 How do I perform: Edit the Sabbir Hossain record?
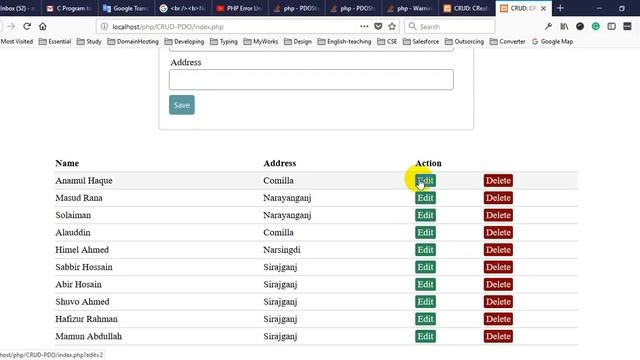click(425, 267)
